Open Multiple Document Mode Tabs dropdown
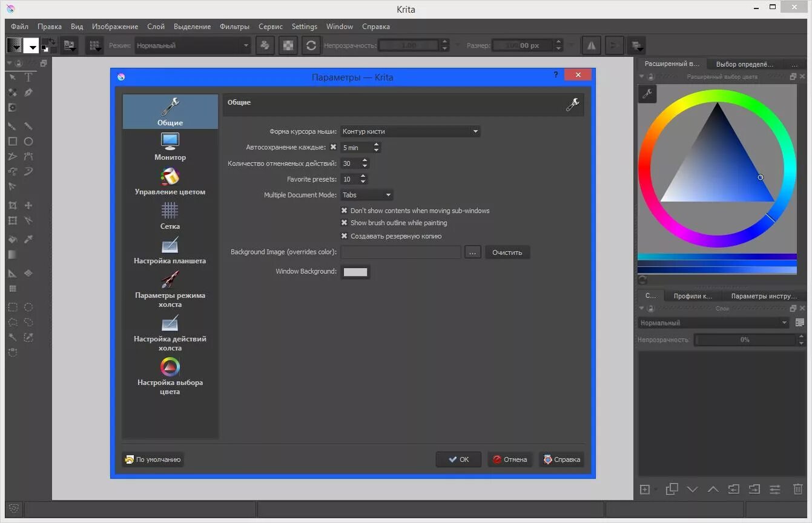The image size is (812, 523). (x=367, y=195)
